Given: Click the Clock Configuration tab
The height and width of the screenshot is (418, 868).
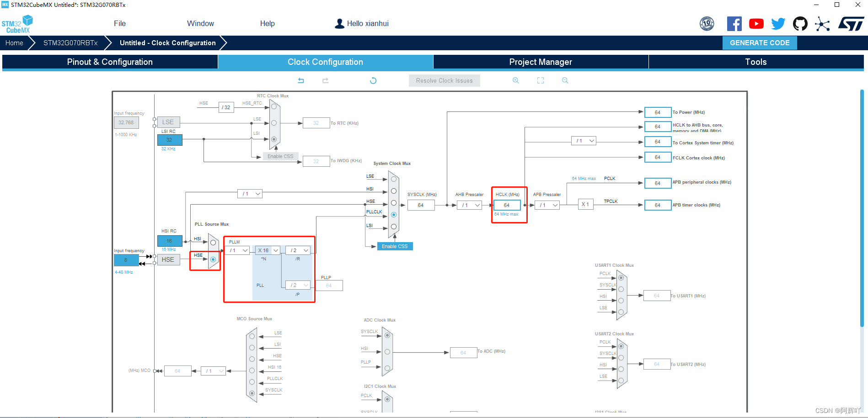Looking at the screenshot, I should point(325,62).
